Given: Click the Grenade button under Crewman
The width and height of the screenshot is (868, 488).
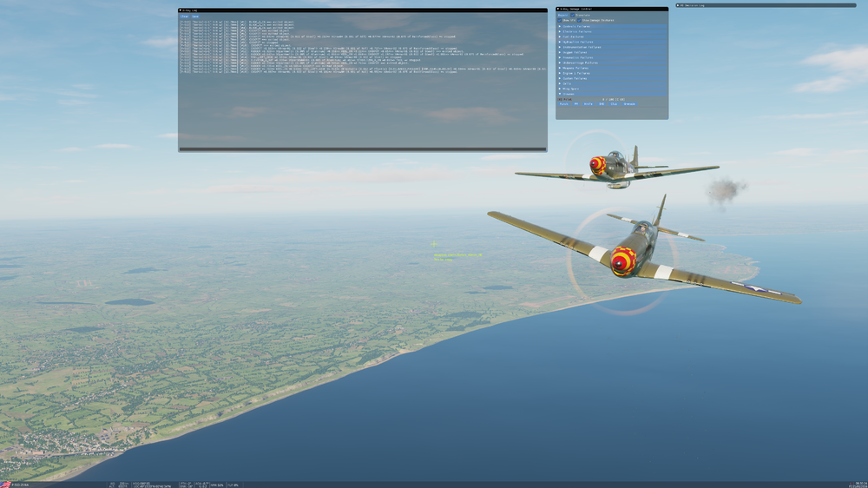Looking at the screenshot, I should (629, 103).
